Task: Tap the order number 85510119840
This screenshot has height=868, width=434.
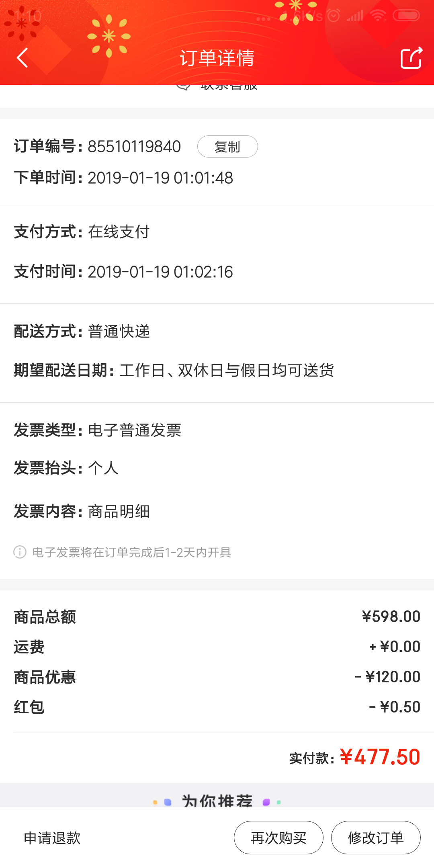Action: click(134, 147)
